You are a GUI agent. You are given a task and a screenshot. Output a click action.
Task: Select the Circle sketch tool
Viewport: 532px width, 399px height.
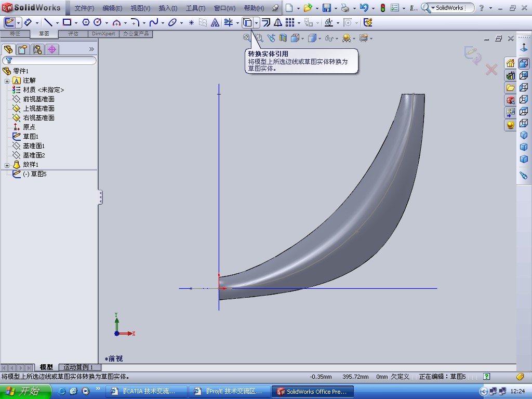pyautogui.click(x=98, y=23)
